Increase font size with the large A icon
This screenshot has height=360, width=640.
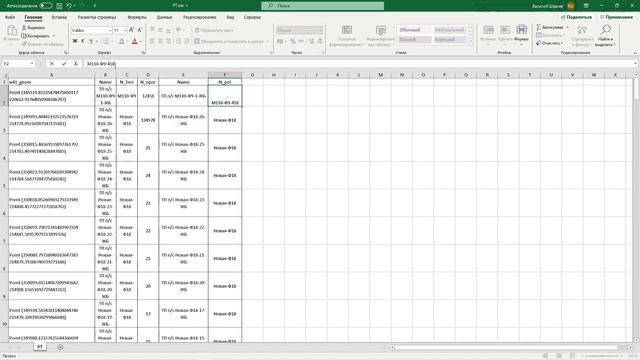pyautogui.click(x=131, y=30)
